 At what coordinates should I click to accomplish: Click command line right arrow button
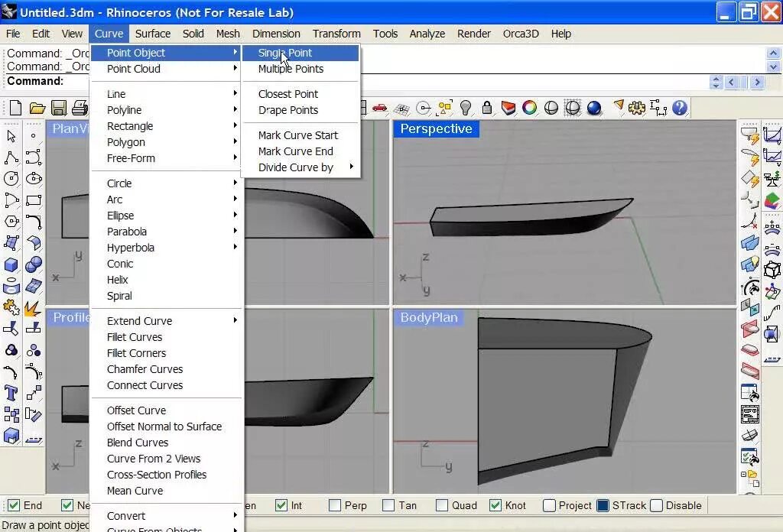pyautogui.click(x=757, y=82)
